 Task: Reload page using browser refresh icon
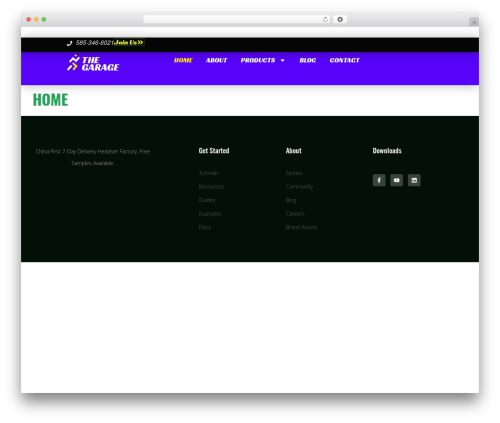[325, 19]
